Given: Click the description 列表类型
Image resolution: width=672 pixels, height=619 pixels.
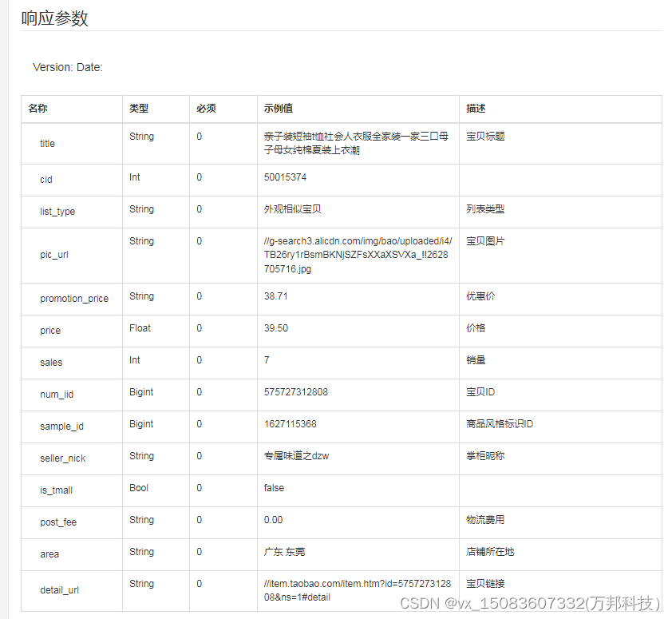Looking at the screenshot, I should pyautogui.click(x=485, y=209).
